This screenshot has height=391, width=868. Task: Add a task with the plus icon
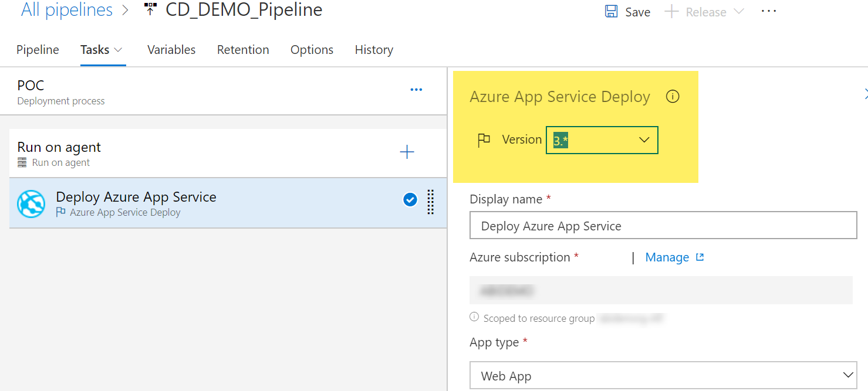407,152
